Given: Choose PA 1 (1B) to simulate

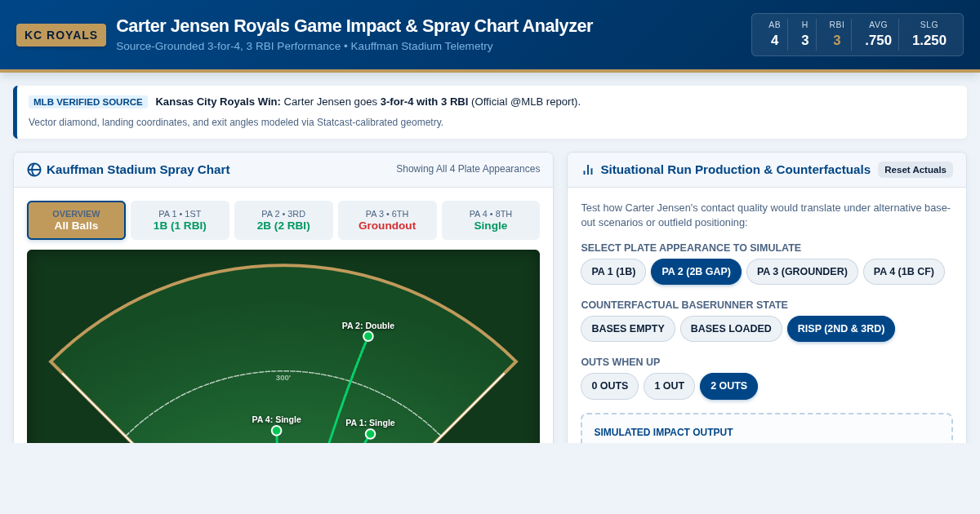Looking at the screenshot, I should [x=613, y=272].
